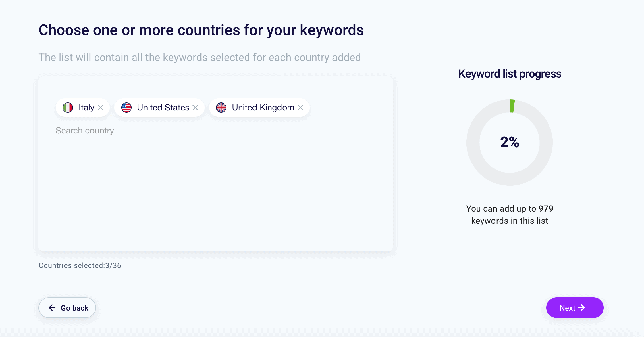Click the Countries selected counter text
644x337 pixels.
[80, 265]
